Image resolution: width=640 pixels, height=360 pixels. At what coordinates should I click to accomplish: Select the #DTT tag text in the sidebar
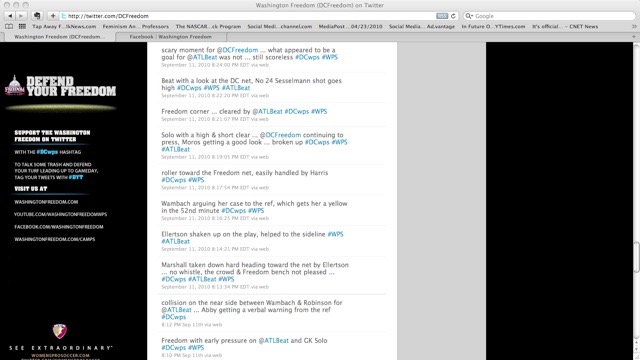point(76,178)
